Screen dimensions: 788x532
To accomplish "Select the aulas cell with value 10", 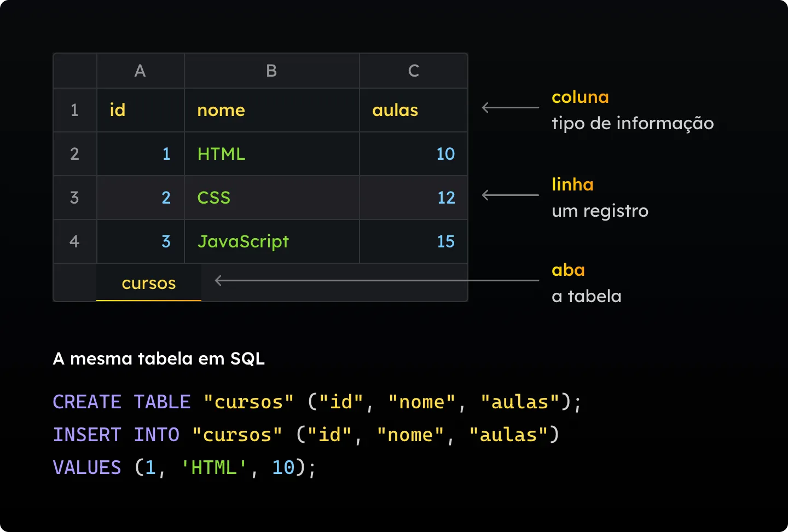I will point(414,154).
